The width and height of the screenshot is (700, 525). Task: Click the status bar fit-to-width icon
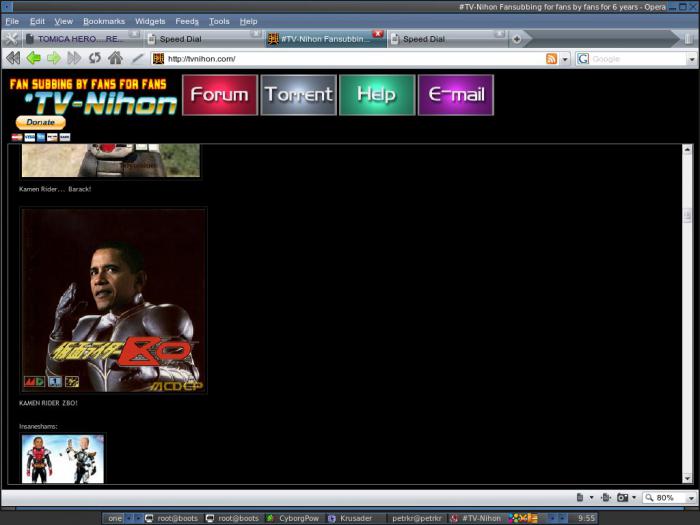coord(606,497)
